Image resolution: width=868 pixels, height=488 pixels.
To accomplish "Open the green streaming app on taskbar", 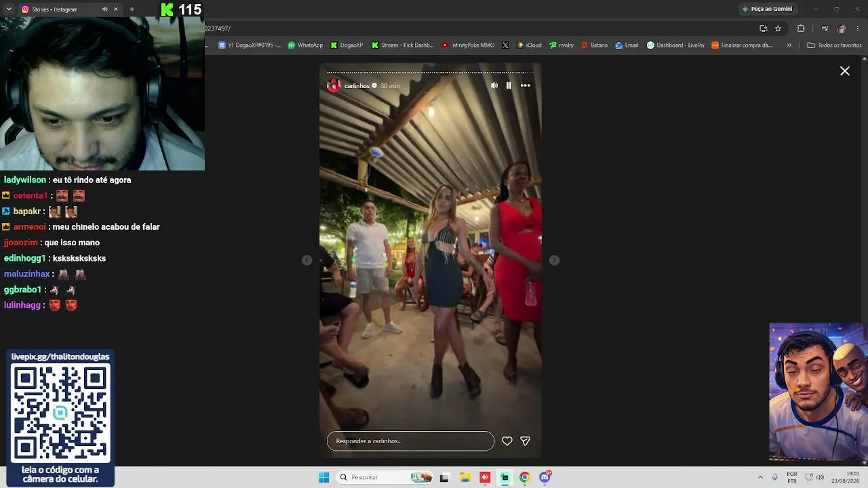I will [x=505, y=477].
